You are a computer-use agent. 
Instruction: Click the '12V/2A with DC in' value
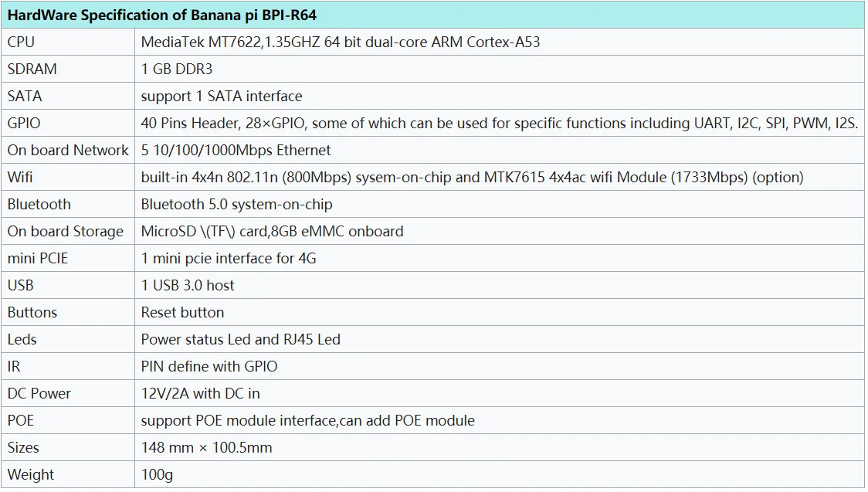point(200,393)
